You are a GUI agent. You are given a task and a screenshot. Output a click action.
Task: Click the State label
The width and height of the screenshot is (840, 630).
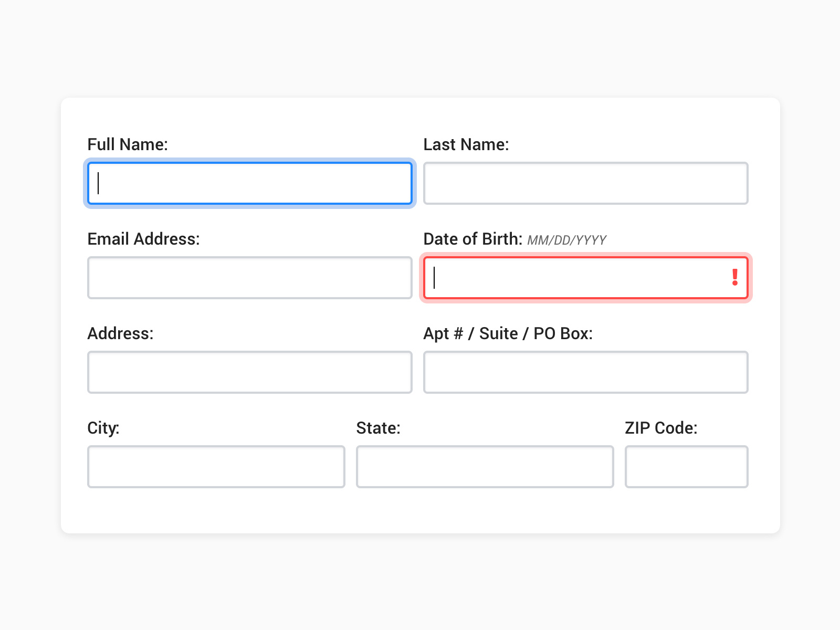pyautogui.click(x=378, y=428)
